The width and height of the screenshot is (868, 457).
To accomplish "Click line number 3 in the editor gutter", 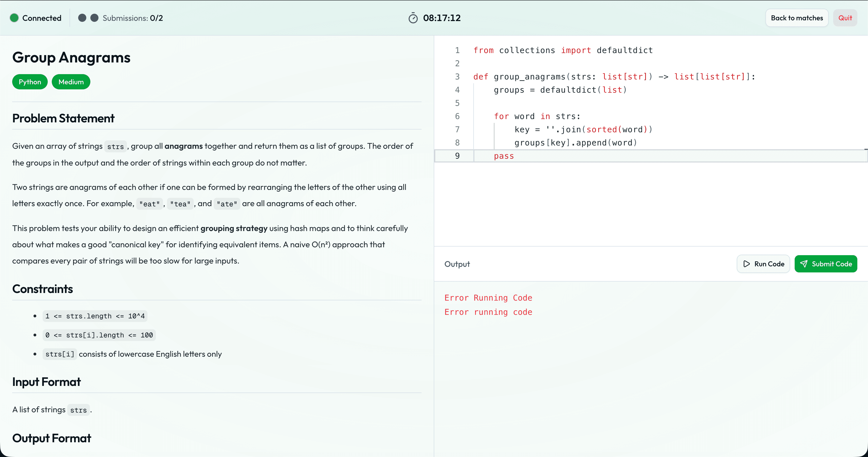I will [x=457, y=76].
